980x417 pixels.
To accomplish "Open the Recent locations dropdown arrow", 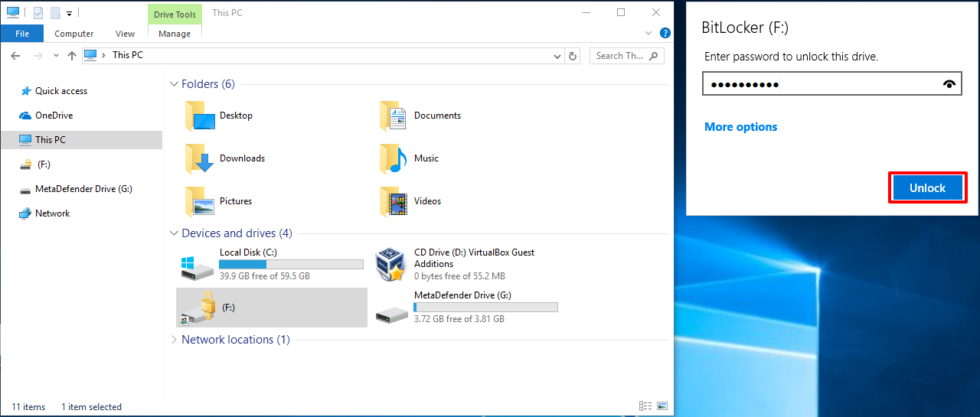I will (x=56, y=56).
